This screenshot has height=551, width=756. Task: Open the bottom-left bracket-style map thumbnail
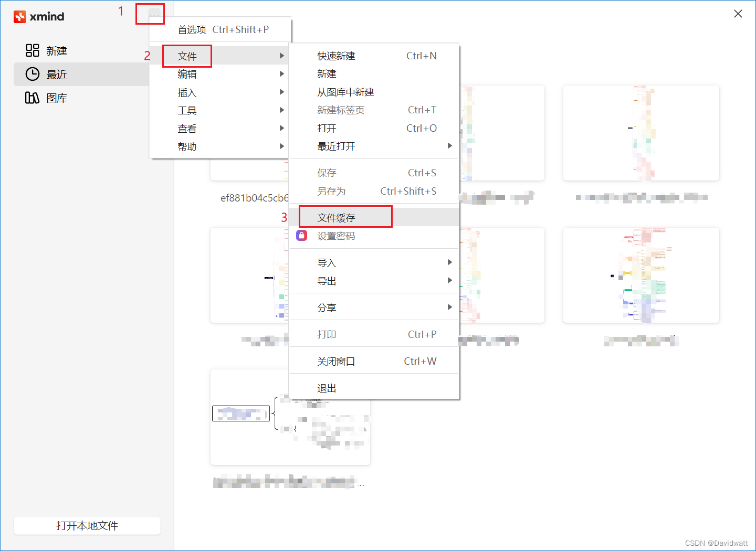pyautogui.click(x=290, y=417)
